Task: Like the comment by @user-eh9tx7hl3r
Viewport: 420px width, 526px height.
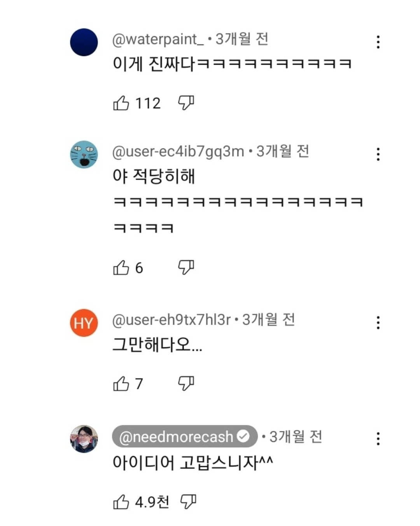Action: pos(121,384)
